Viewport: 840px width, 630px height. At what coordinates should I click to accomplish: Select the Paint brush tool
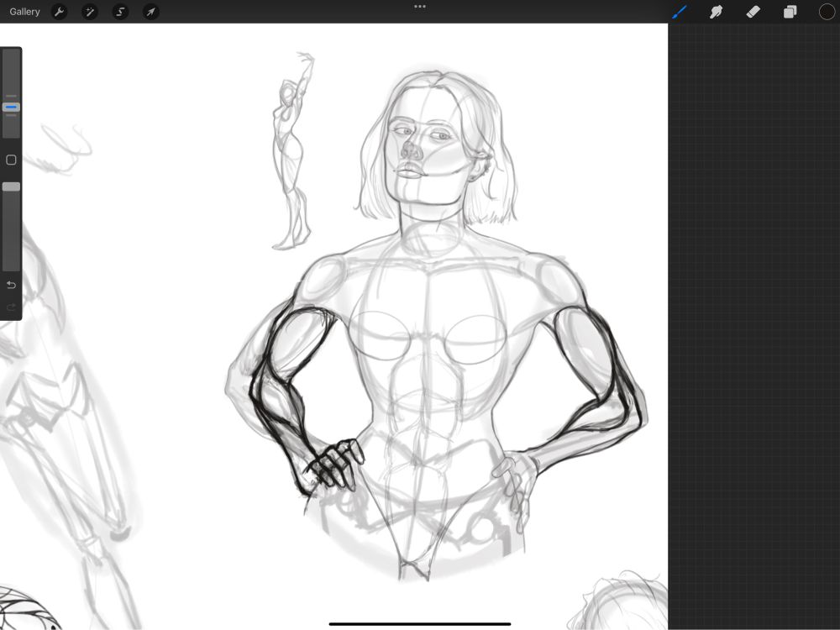tap(680, 11)
